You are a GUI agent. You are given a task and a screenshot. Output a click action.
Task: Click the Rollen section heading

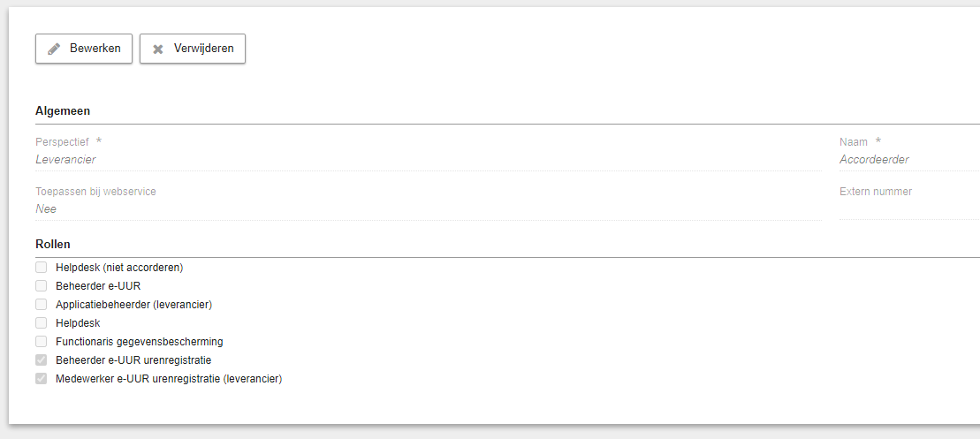52,244
